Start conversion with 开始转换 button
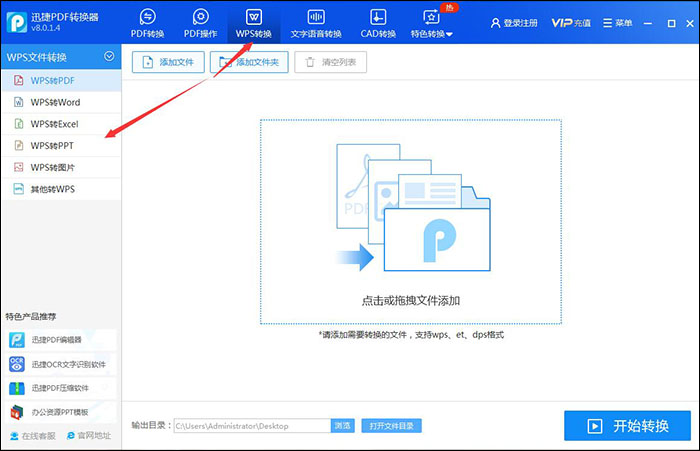Image resolution: width=700 pixels, height=451 pixels. tap(627, 426)
